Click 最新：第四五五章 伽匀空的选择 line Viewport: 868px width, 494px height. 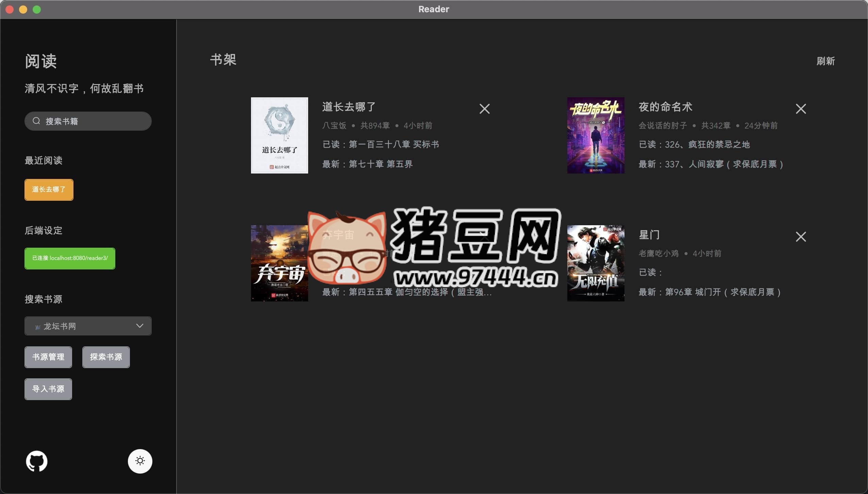point(407,292)
